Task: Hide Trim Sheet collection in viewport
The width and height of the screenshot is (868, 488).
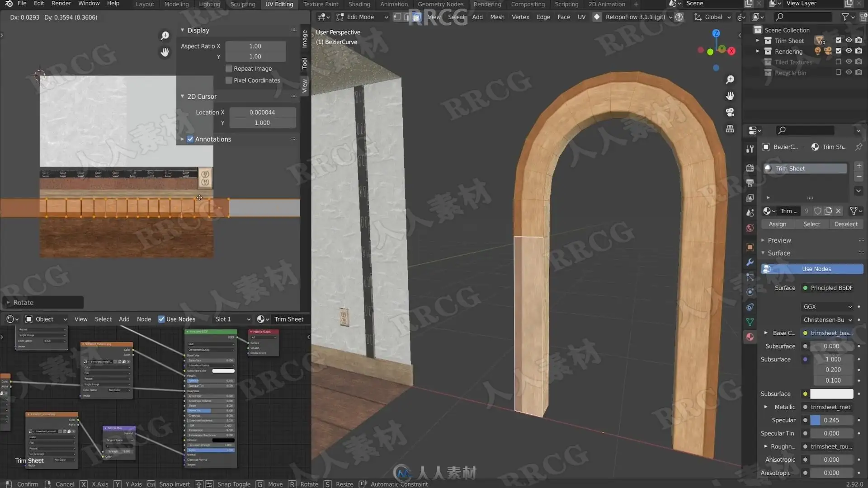Action: [x=849, y=41]
